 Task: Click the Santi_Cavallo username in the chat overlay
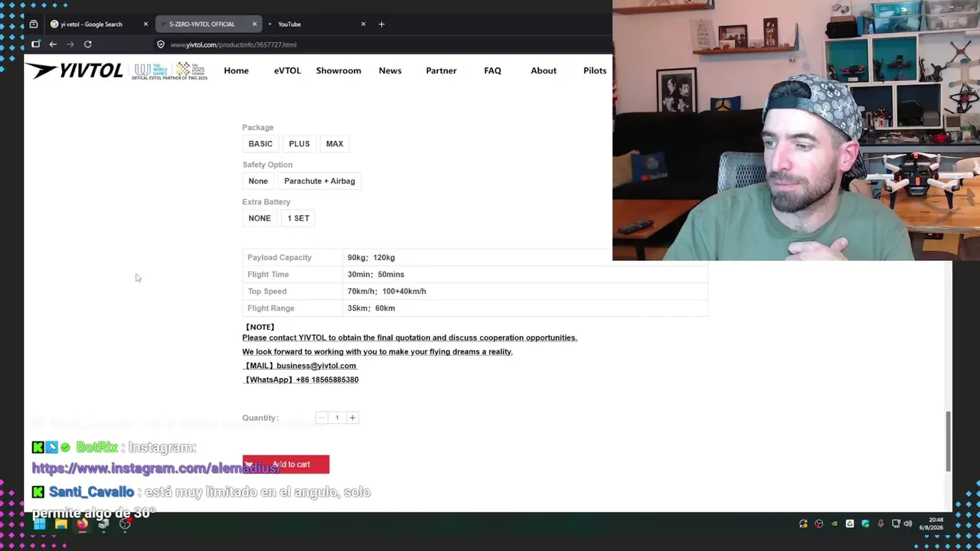coord(91,492)
